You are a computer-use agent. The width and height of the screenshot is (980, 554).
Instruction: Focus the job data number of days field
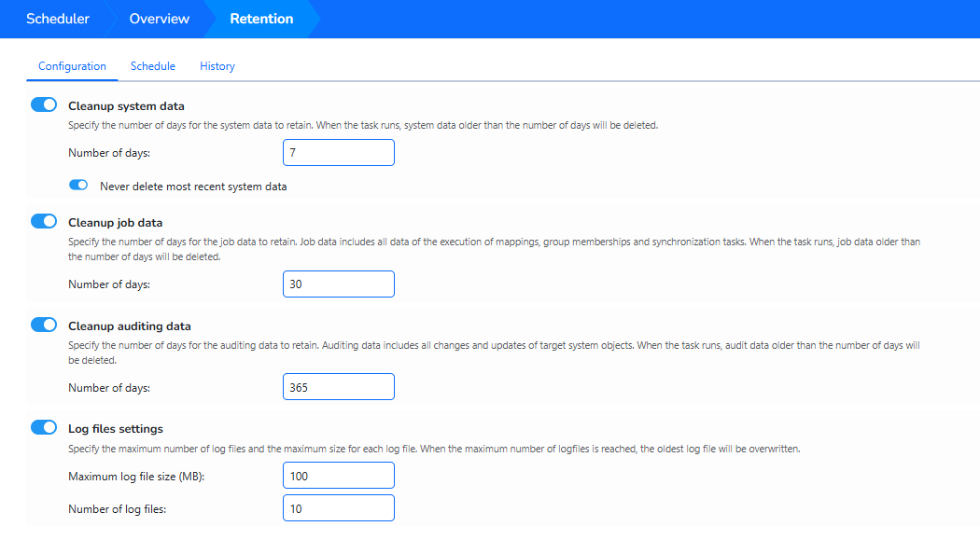pos(339,284)
